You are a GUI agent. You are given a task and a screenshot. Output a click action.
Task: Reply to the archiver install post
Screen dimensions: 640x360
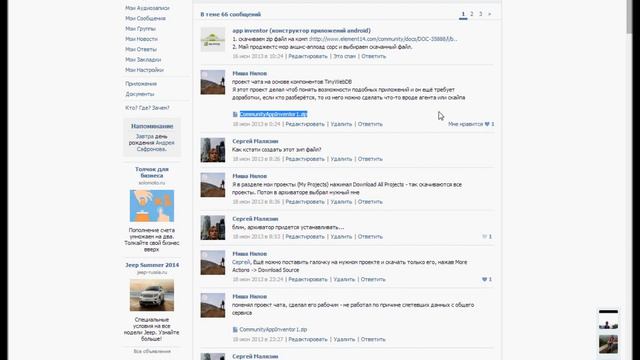point(370,237)
